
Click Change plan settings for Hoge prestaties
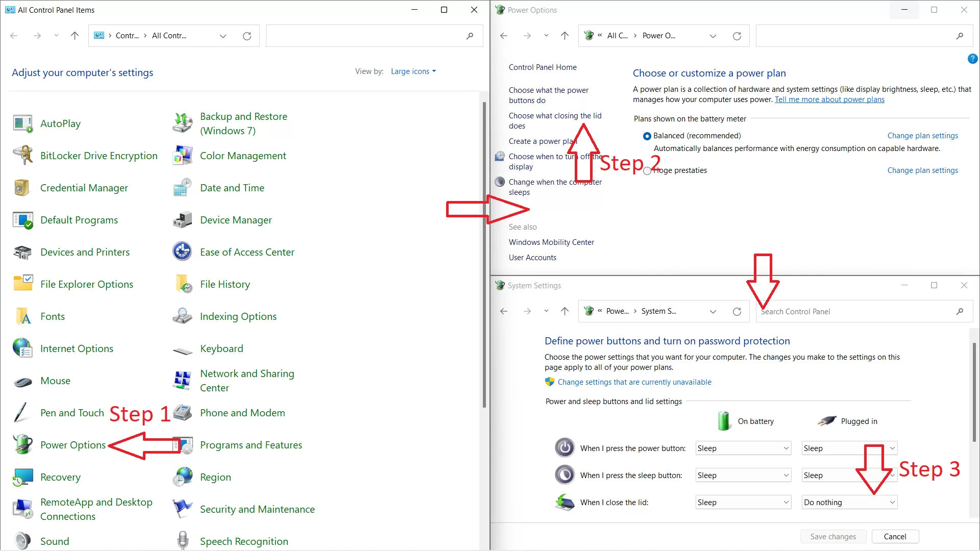click(x=922, y=170)
